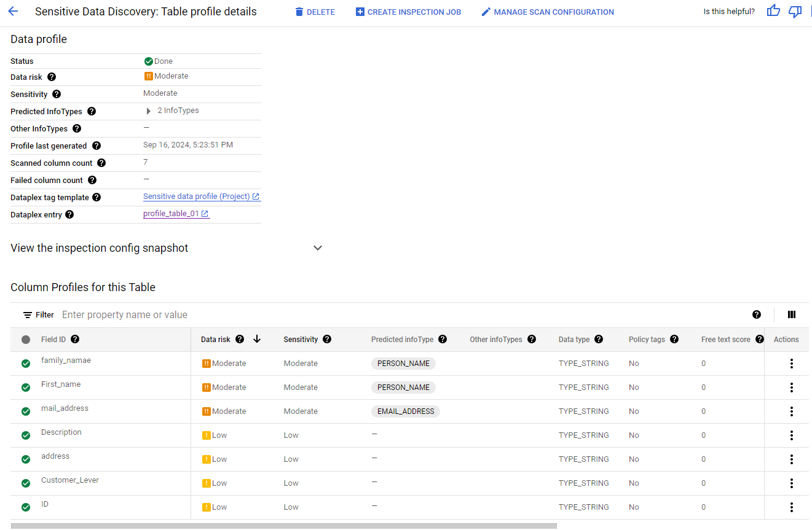The width and height of the screenshot is (812, 530).
Task: Click the mail_address field ID
Action: [x=65, y=408]
